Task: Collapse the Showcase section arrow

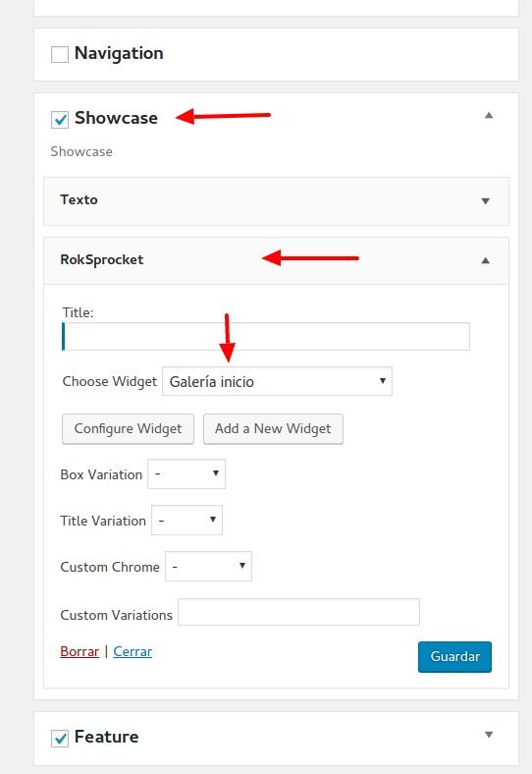Action: click(489, 116)
